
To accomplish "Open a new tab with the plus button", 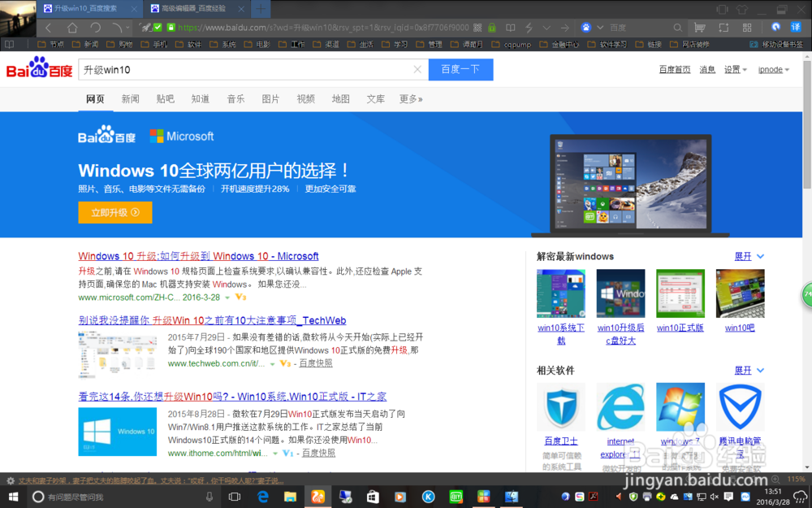I will click(261, 9).
